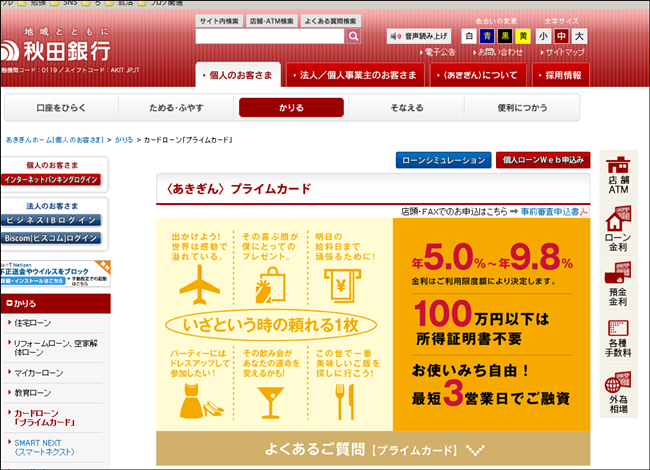Open 住宅ローン sidebar item
Viewport: 650px width, 470px height.
click(x=33, y=323)
